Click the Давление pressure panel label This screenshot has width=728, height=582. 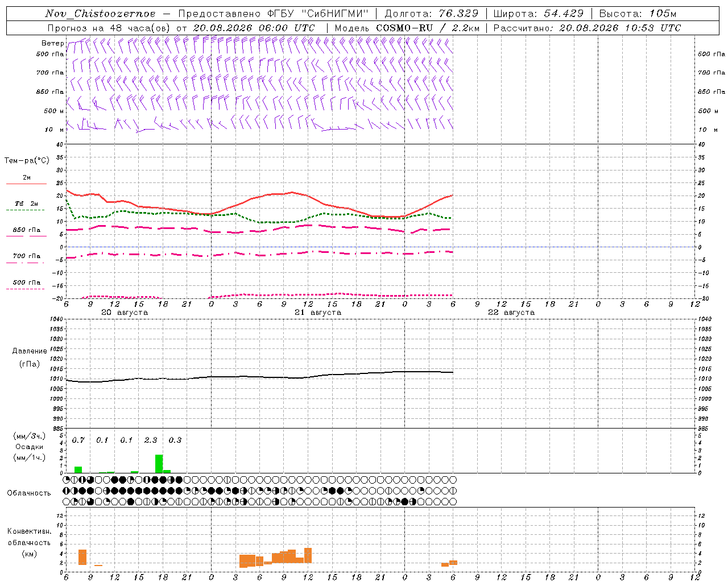coord(30,351)
